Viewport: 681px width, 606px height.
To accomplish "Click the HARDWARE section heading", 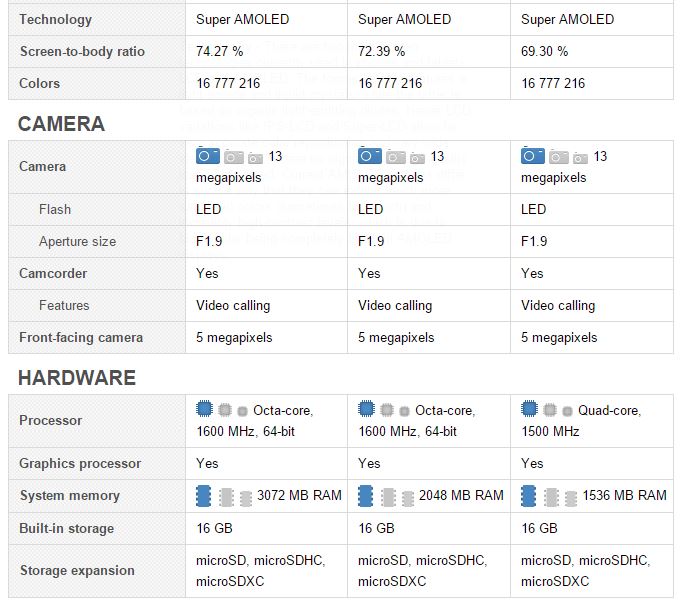I will (x=77, y=378).
